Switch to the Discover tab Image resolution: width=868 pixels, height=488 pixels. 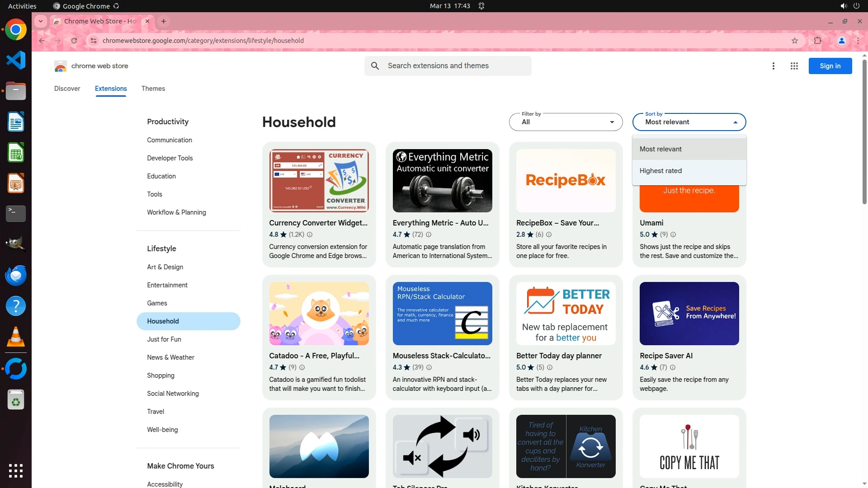pos(67,89)
